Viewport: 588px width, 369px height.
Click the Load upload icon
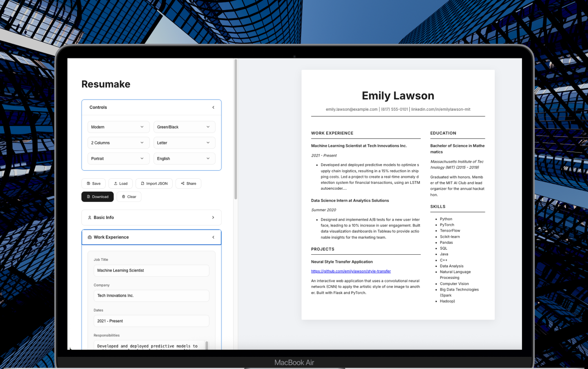tap(116, 184)
